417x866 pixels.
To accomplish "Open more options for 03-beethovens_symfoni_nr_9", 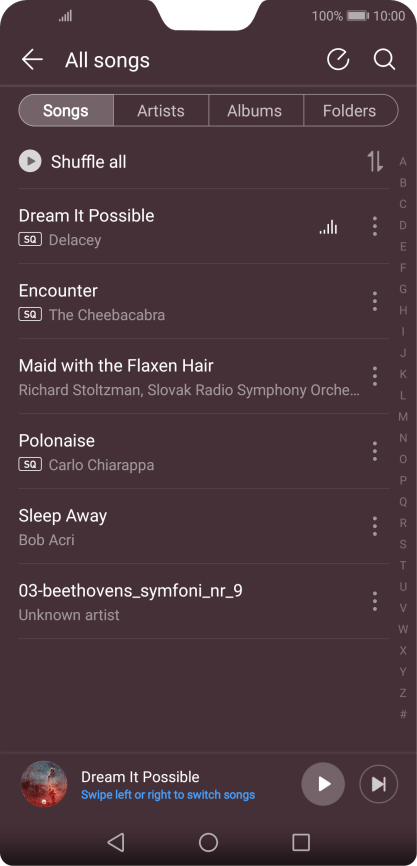I will point(375,601).
